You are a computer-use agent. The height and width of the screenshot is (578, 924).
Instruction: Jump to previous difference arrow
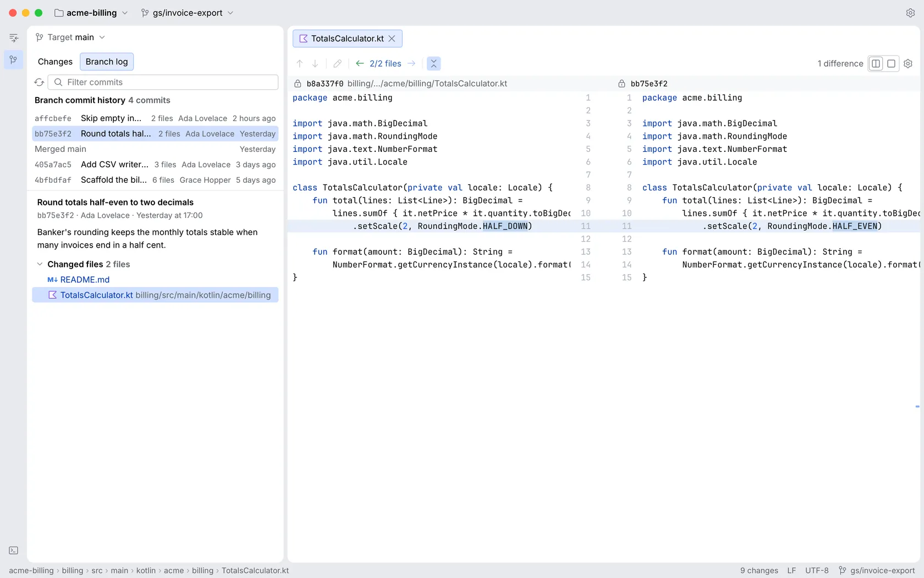click(x=300, y=64)
